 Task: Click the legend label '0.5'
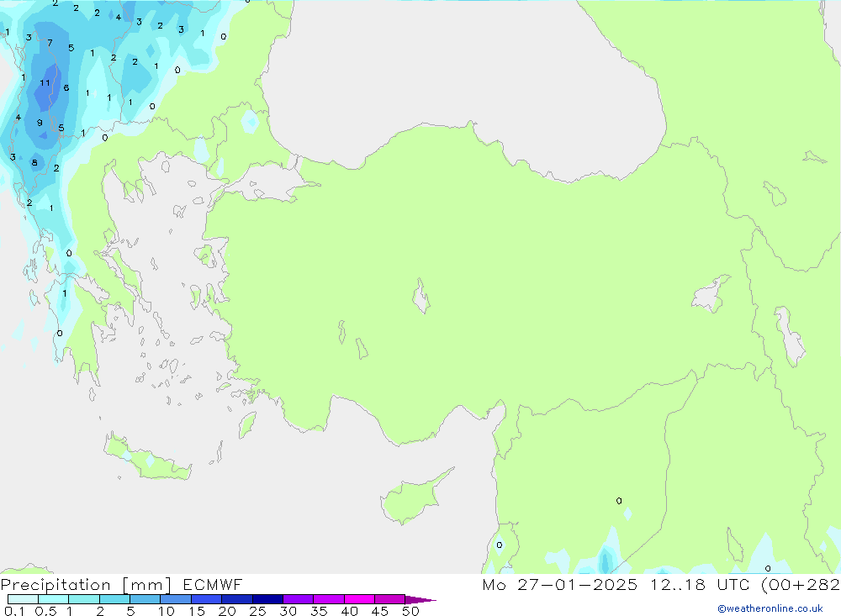(x=45, y=611)
